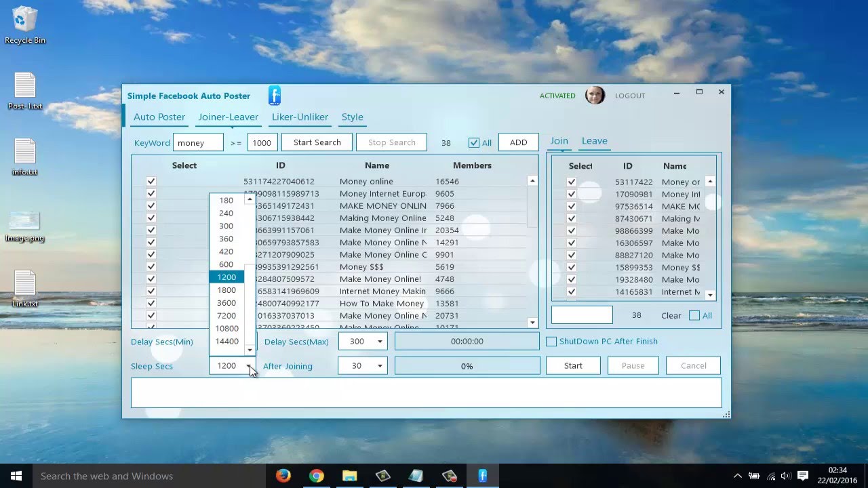Select Link.txt desktop file
The image size is (868, 488).
[x=24, y=289]
